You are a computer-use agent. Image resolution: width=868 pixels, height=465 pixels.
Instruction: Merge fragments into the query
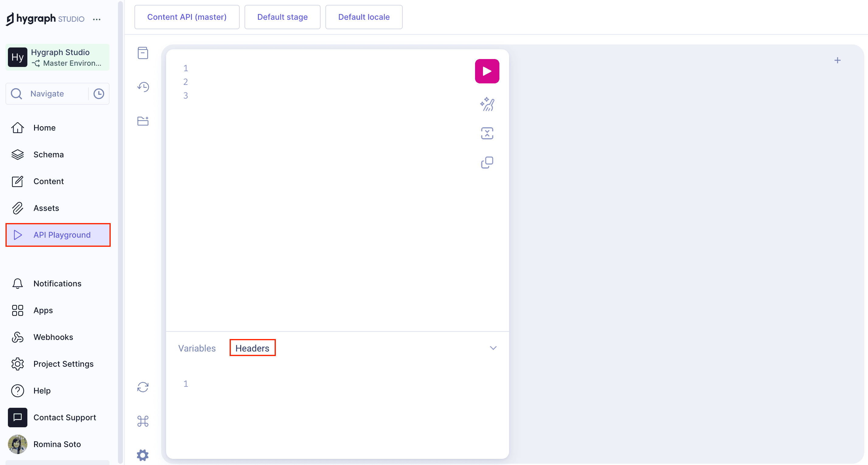coord(487,133)
